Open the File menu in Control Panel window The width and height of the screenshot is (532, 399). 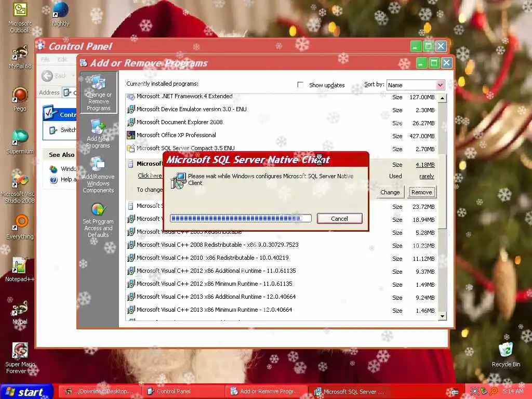[x=45, y=59]
